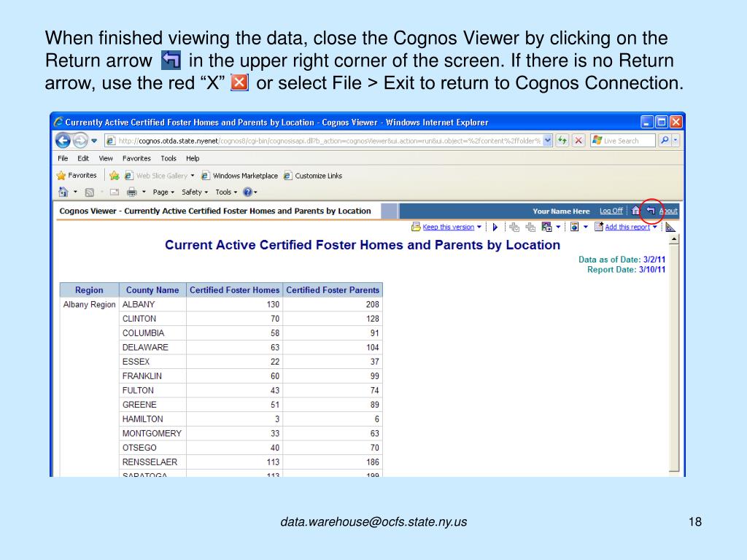Image resolution: width=747 pixels, height=560 pixels.
Task: Click the RSS feeds icon in command bar
Action: pos(89,192)
